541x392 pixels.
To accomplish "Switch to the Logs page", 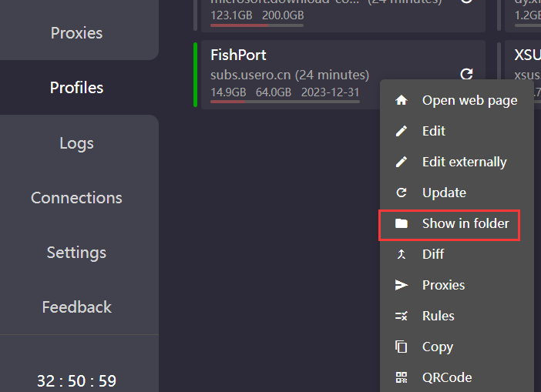I will (76, 143).
